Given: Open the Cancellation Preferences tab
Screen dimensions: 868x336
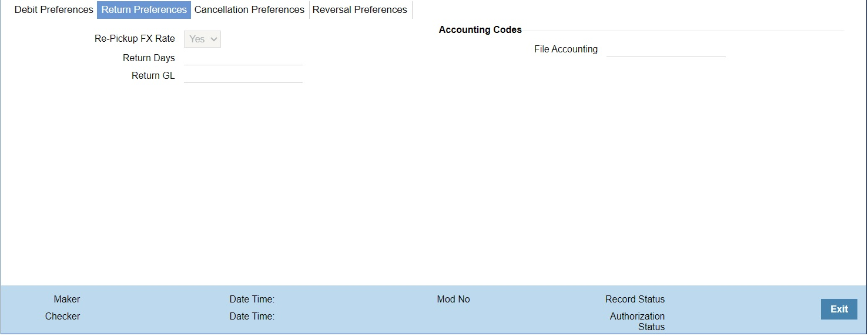Looking at the screenshot, I should [x=249, y=9].
